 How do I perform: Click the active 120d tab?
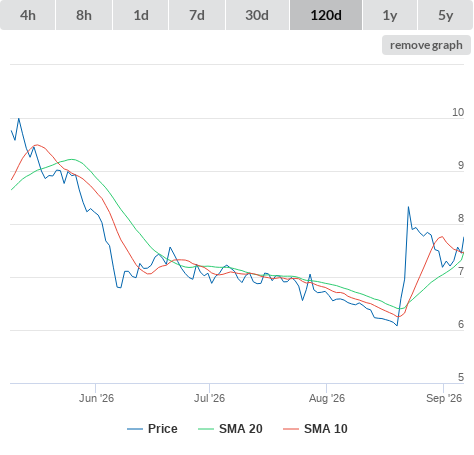tap(326, 15)
